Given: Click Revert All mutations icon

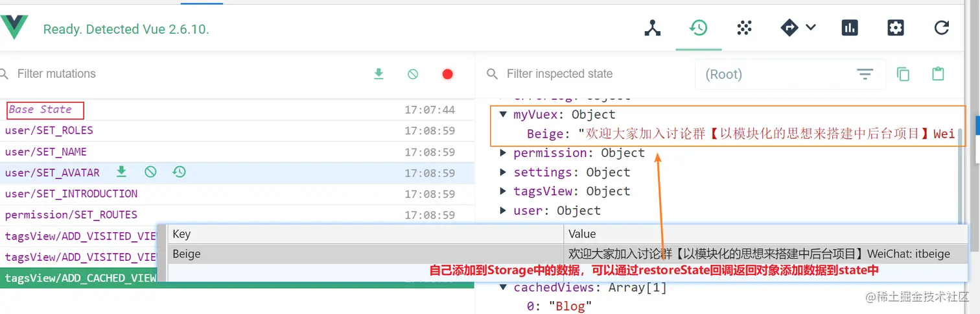Looking at the screenshot, I should coord(413,74).
